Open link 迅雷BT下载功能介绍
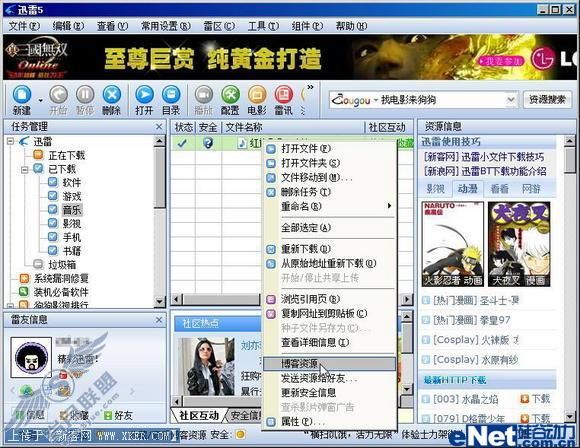580x448 pixels. (x=503, y=171)
